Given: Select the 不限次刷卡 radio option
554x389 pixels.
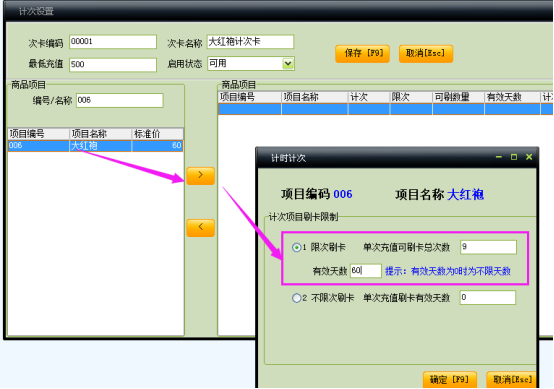Looking at the screenshot, I should click(296, 298).
